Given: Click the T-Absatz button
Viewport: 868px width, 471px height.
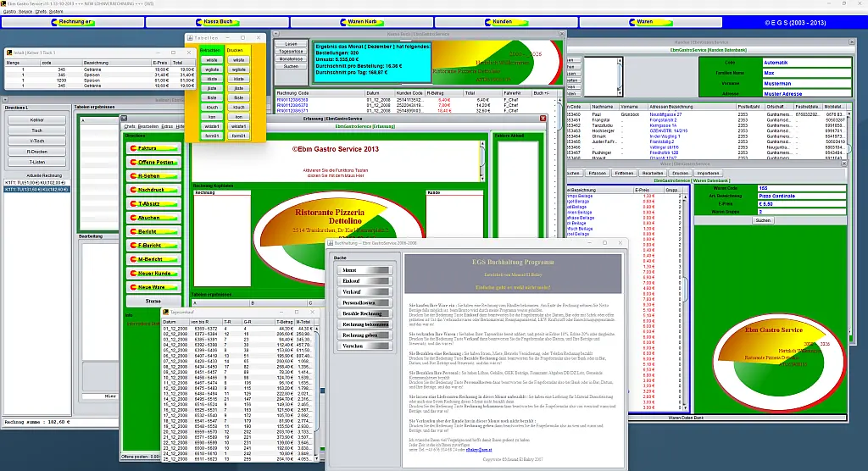Looking at the screenshot, I should [153, 203].
